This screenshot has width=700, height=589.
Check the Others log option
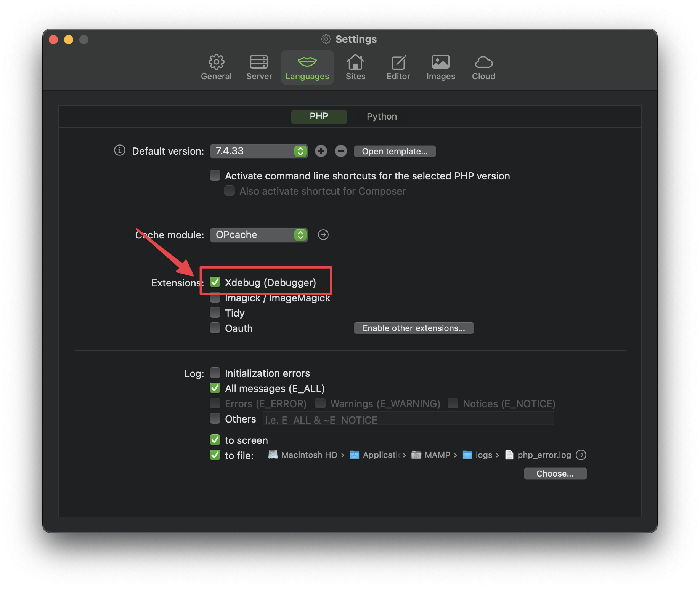(x=215, y=418)
